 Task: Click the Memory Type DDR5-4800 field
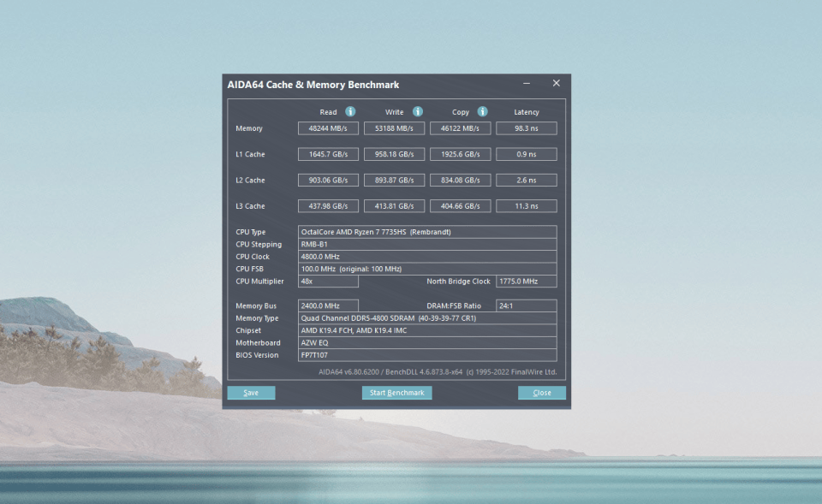click(x=426, y=318)
